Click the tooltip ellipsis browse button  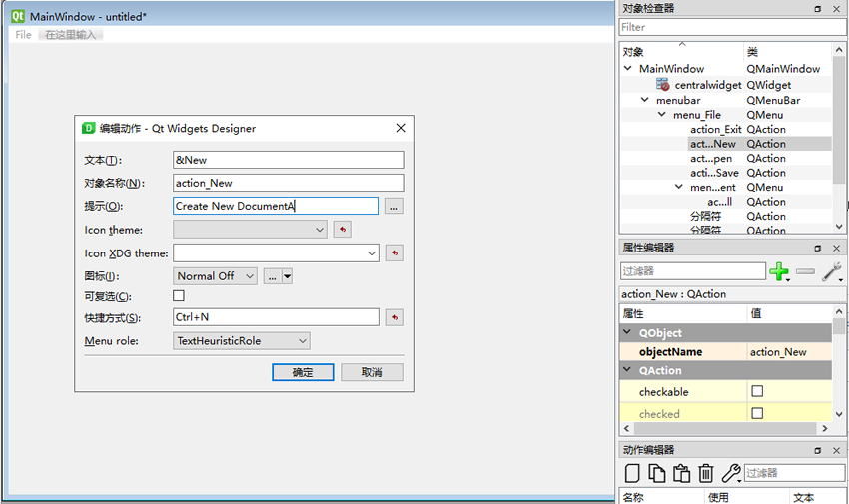(x=394, y=206)
